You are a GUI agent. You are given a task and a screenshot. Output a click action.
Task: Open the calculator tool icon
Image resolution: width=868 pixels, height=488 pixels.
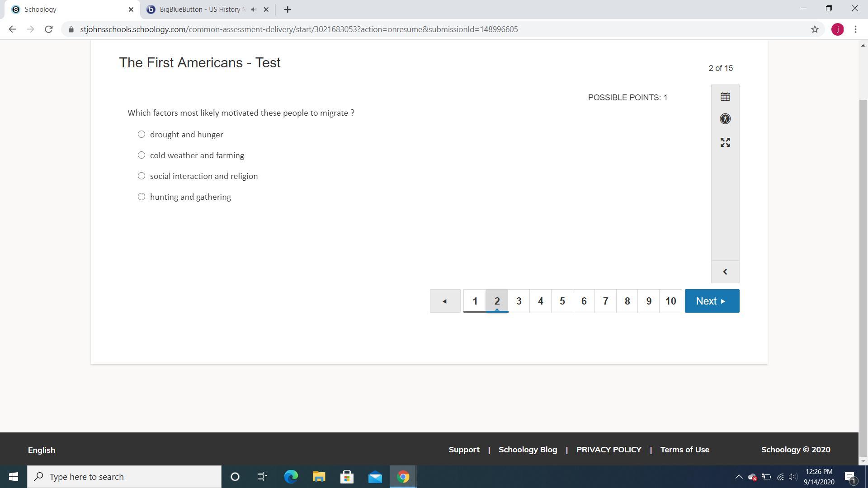pos(725,96)
